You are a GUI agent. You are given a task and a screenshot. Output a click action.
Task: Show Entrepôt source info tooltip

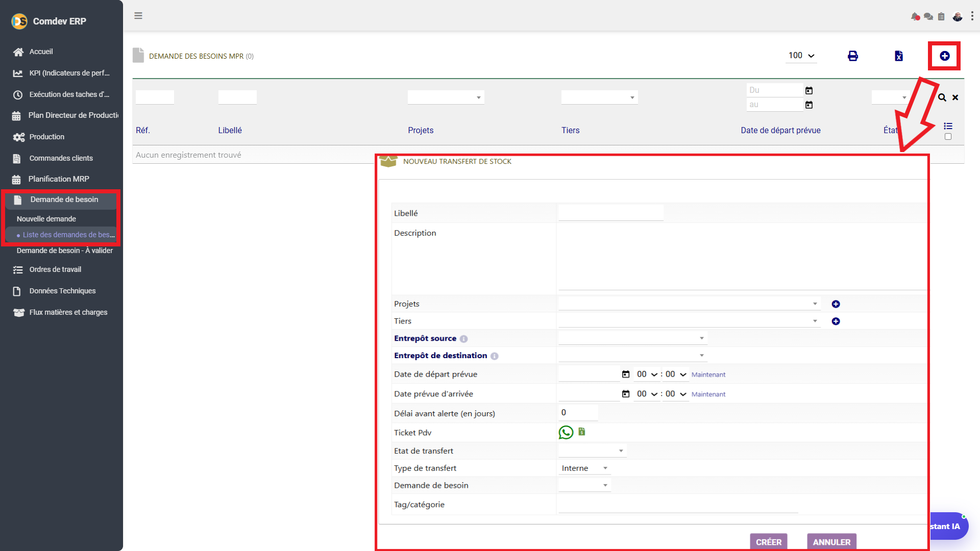tap(463, 339)
